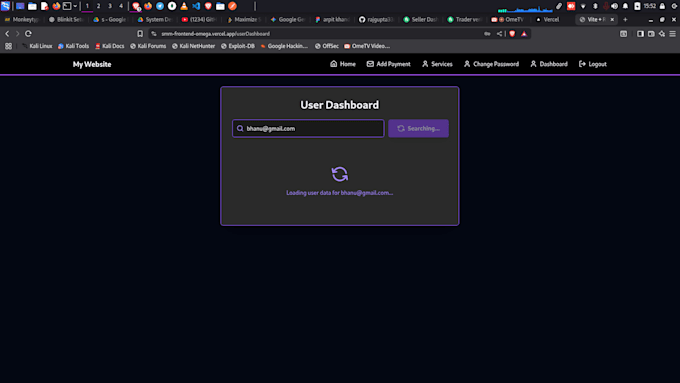Expand the terminal dropdown arrow in panel
This screenshot has width=680, height=383.
click(75, 6)
